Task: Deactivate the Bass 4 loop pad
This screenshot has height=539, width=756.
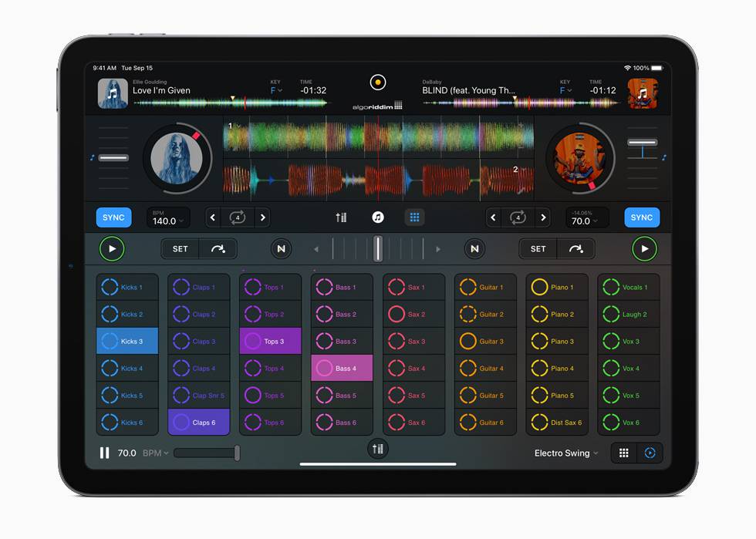Action: click(x=342, y=368)
